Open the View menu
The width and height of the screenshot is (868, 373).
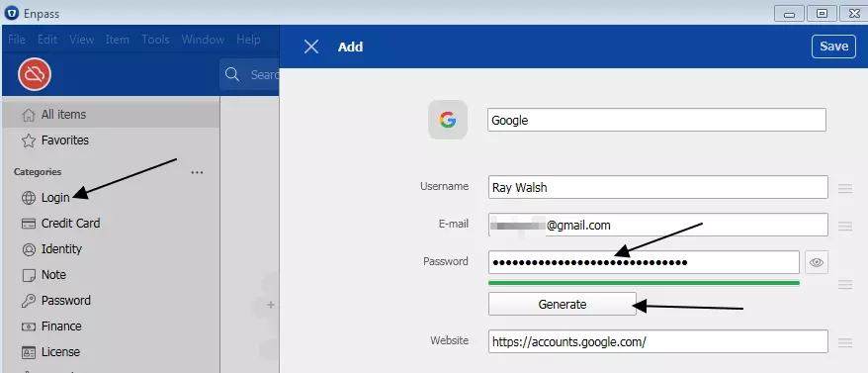(x=81, y=40)
